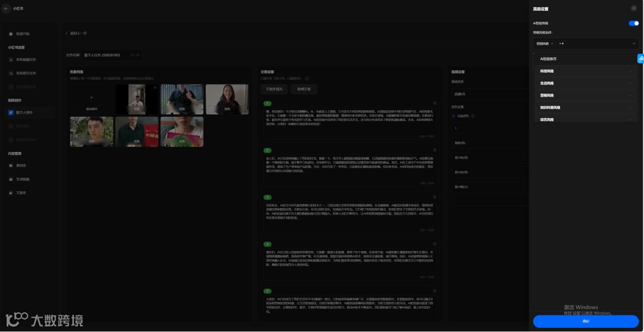Image resolution: width=644 pixels, height=332 pixels.
Task: Delete script number 4 with its X icon
Action: coord(435,244)
